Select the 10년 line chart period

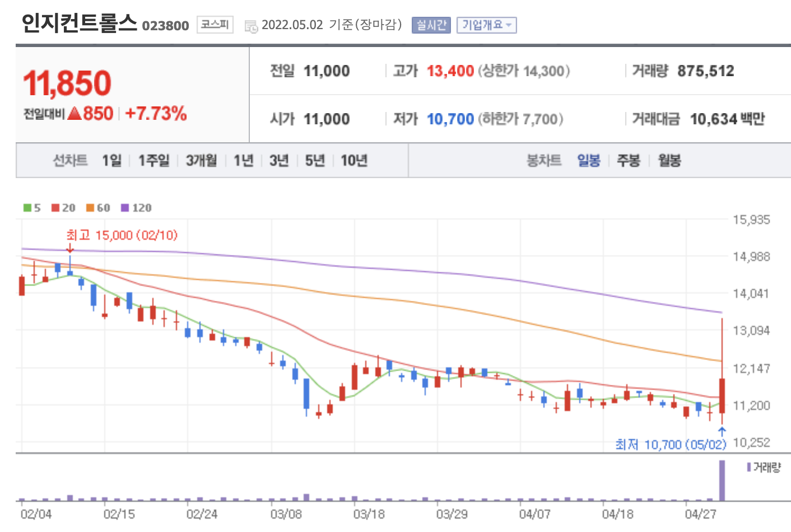pos(354,161)
